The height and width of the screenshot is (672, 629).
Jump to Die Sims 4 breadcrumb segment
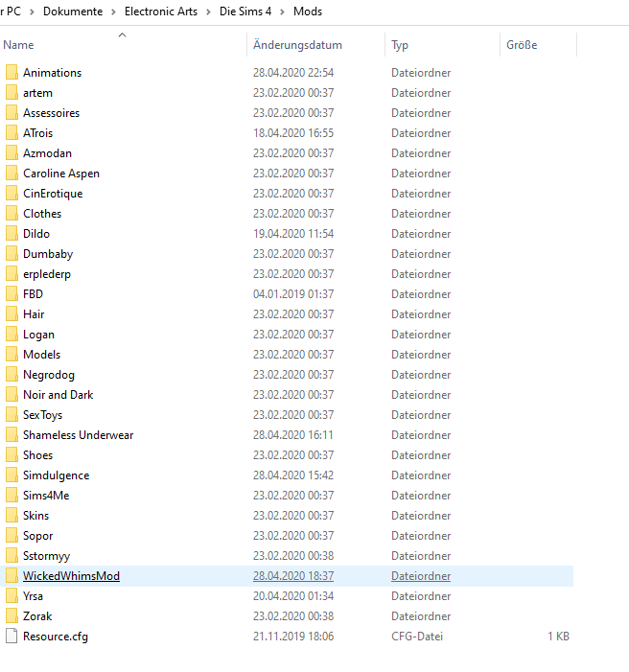[245, 12]
